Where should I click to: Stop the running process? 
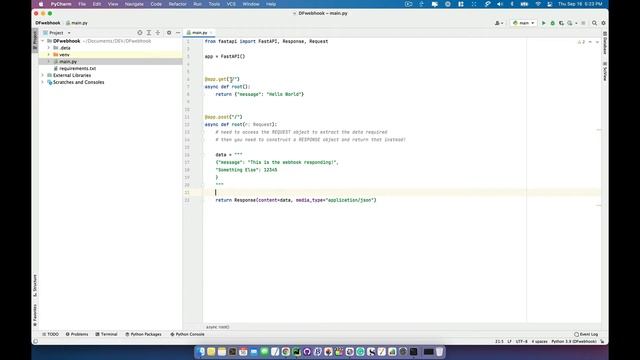(x=583, y=23)
